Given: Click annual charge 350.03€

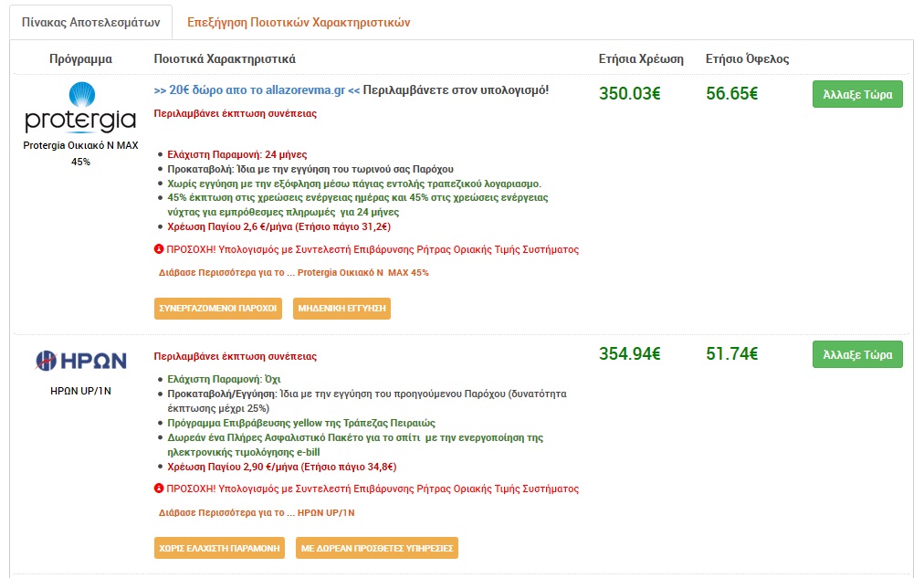Looking at the screenshot, I should (630, 94).
